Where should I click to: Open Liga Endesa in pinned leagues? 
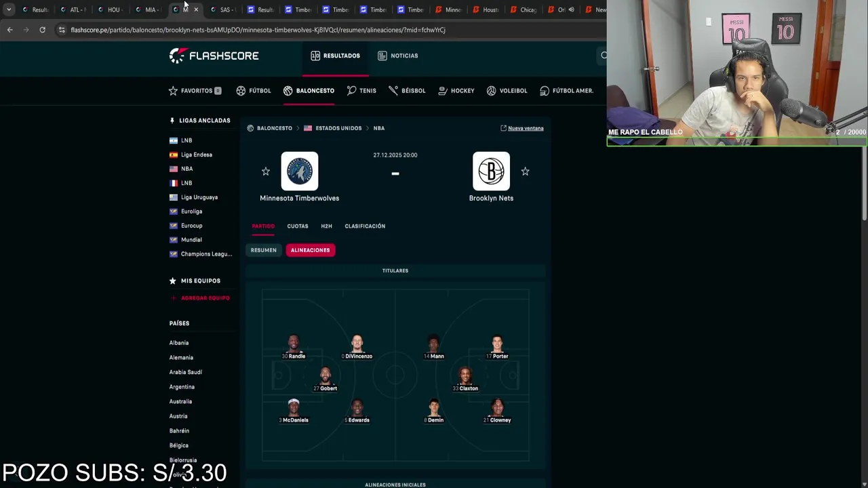click(x=196, y=155)
